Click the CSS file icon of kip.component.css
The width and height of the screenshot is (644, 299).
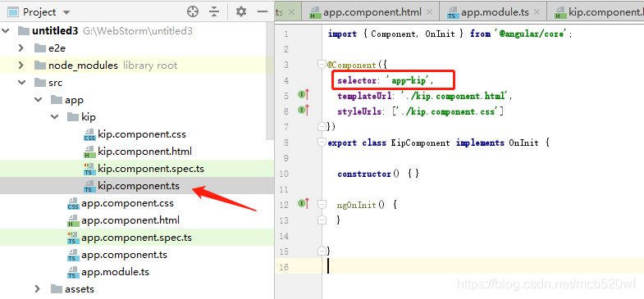click(89, 135)
